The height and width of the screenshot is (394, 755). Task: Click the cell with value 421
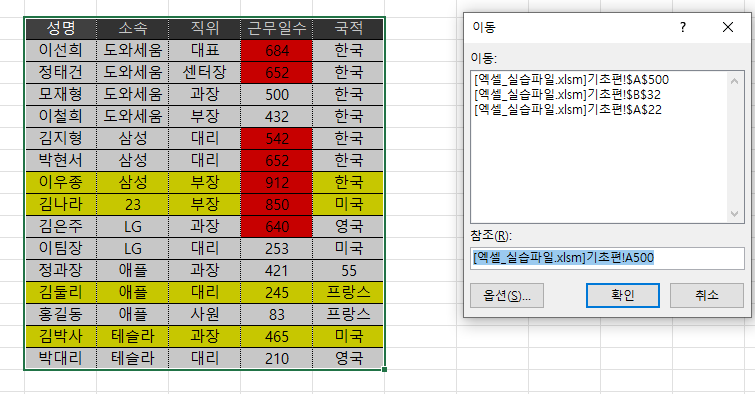click(277, 271)
